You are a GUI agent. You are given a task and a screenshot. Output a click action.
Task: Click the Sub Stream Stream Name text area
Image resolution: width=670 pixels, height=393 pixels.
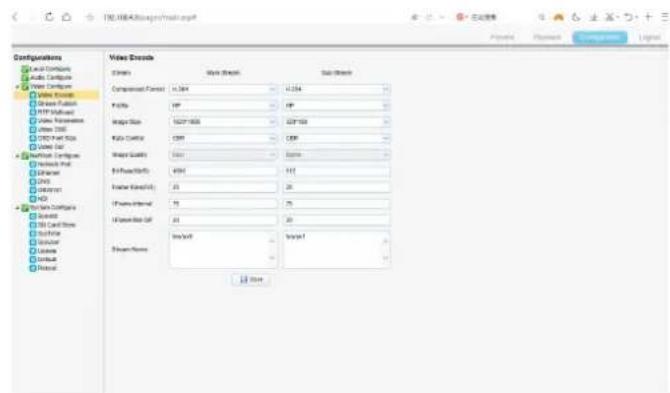click(x=336, y=249)
